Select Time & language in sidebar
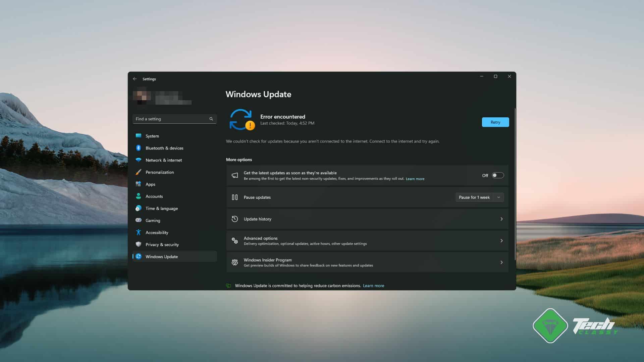 pos(161,208)
